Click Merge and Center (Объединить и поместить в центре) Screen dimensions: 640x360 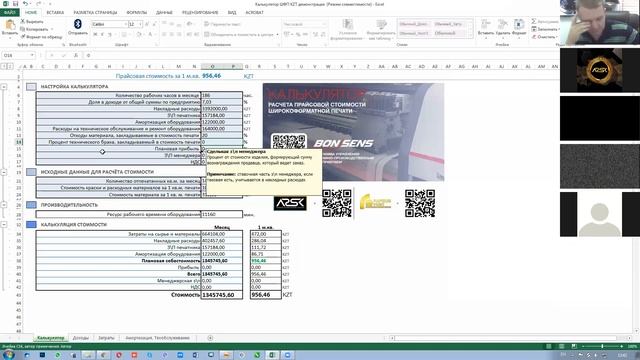pos(240,35)
